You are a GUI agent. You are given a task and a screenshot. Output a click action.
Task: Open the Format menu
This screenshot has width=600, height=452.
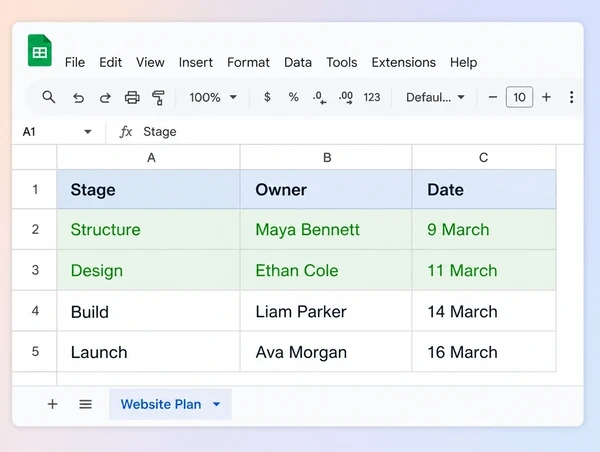coord(248,62)
